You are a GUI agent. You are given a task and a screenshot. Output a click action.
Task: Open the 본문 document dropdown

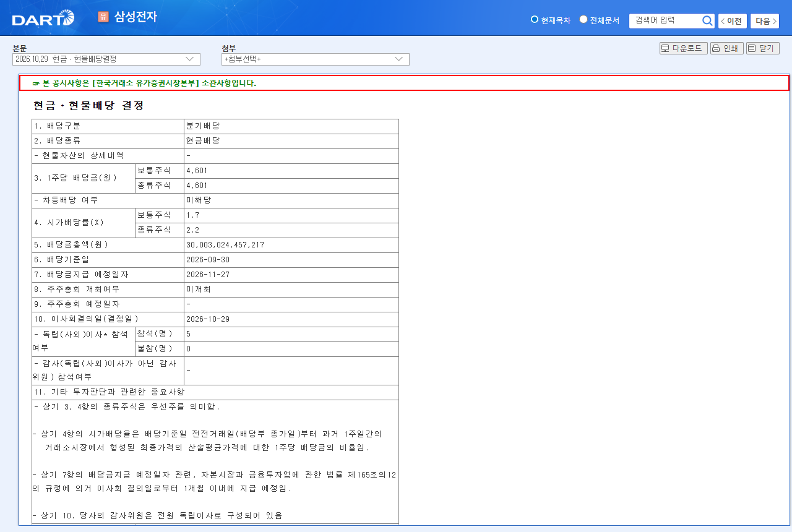tap(106, 59)
